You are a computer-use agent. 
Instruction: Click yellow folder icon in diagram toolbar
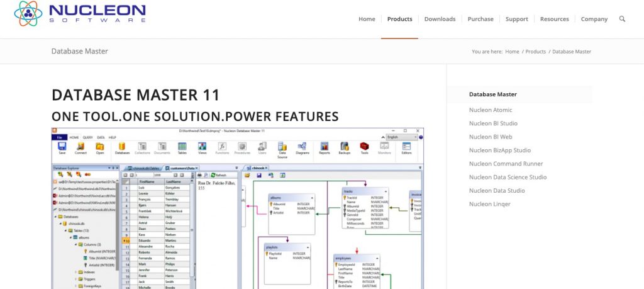point(247,175)
